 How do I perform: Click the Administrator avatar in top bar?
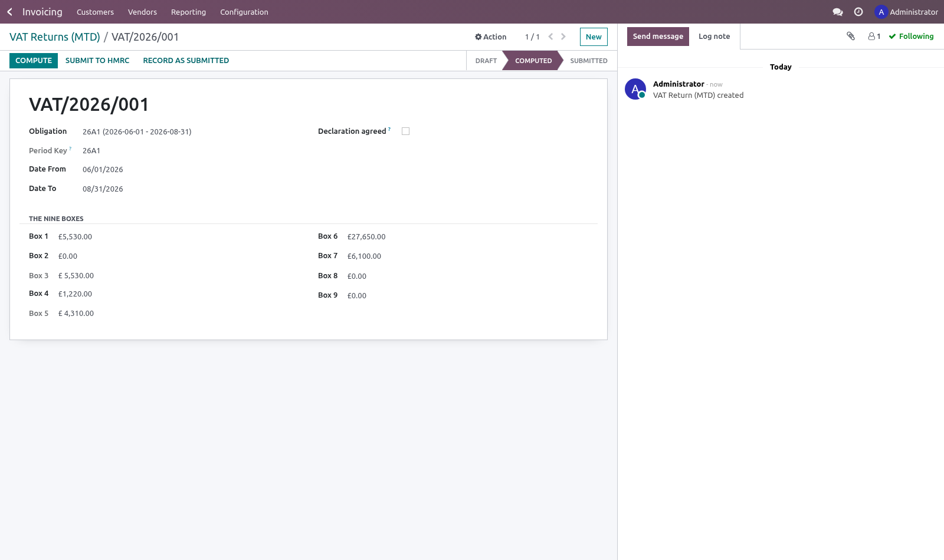pos(881,12)
